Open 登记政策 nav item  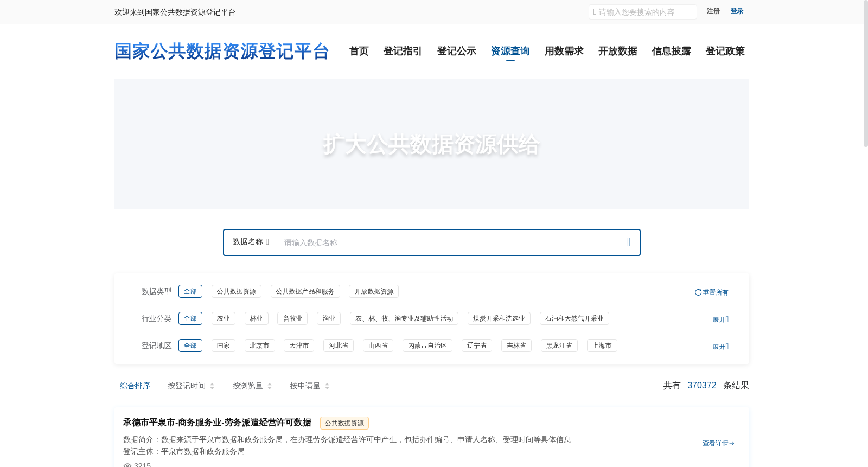coord(725,51)
